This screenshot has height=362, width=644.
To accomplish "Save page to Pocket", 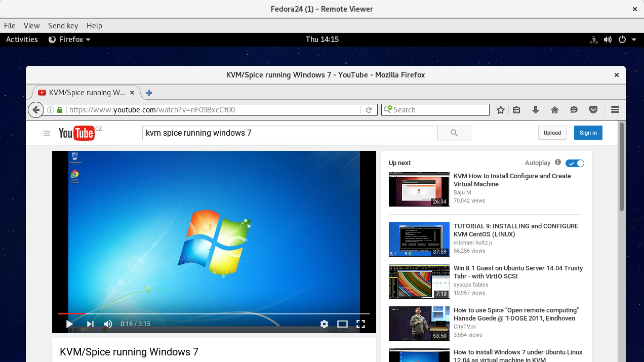I will click(x=593, y=110).
